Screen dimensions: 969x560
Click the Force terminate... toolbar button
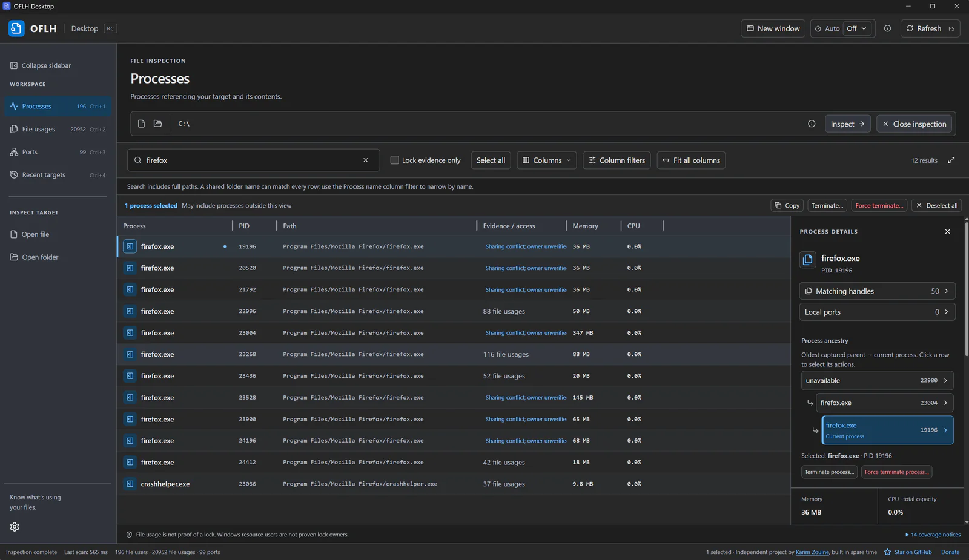point(879,206)
